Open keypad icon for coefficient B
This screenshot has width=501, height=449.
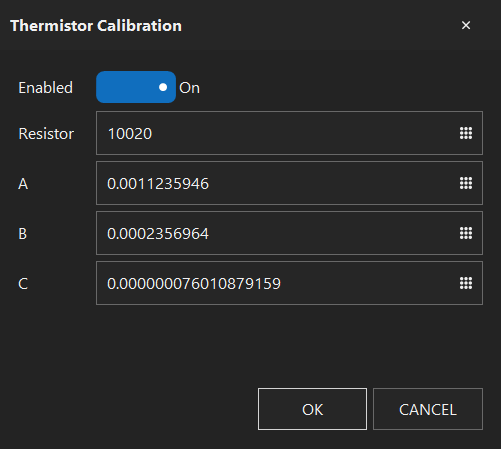pyautogui.click(x=466, y=233)
